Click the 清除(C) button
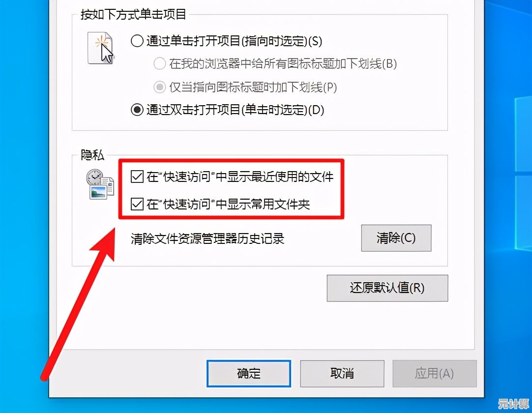The height and width of the screenshot is (413, 532). pos(396,238)
